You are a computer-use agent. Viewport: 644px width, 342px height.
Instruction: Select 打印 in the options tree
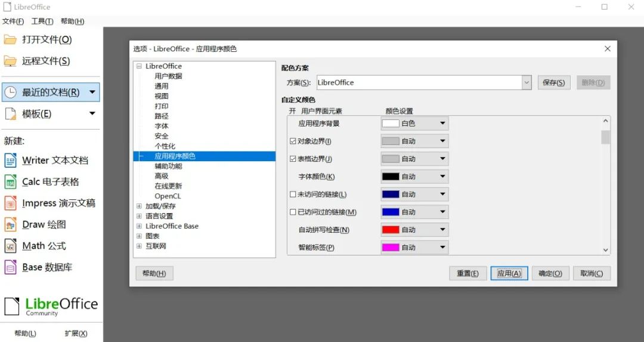coord(162,106)
